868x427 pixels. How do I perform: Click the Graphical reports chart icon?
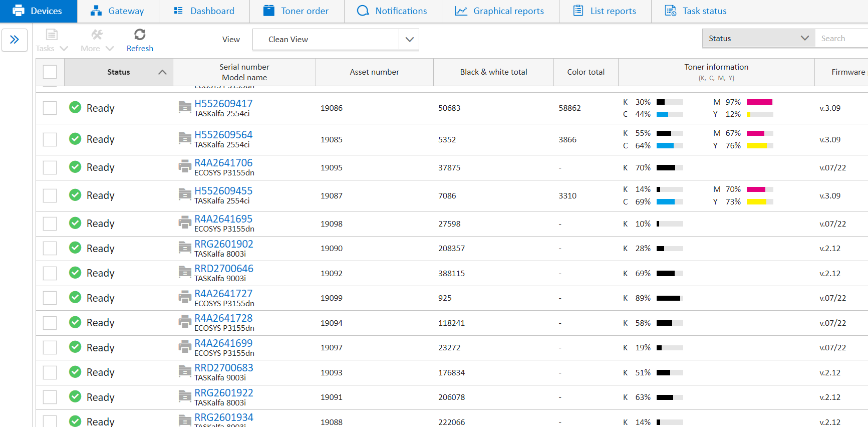461,11
